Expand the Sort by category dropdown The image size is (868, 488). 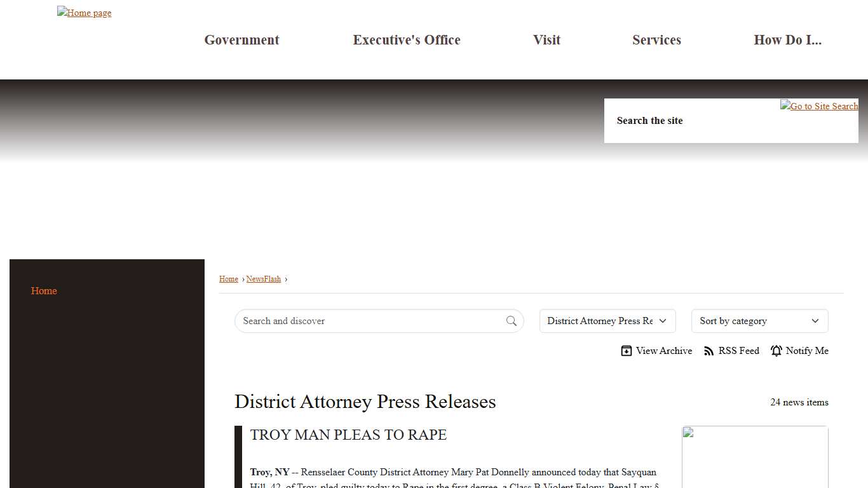pyautogui.click(x=759, y=321)
